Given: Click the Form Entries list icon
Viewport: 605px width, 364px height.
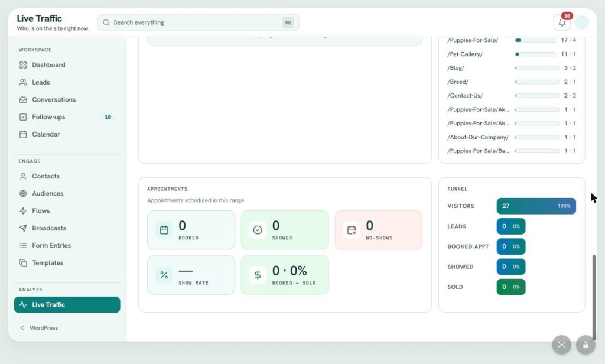Looking at the screenshot, I should tap(23, 245).
